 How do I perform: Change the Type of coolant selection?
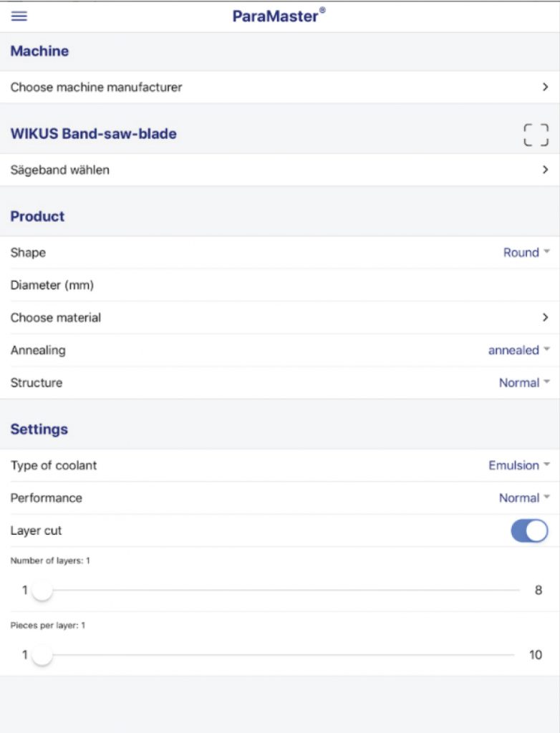[518, 465]
